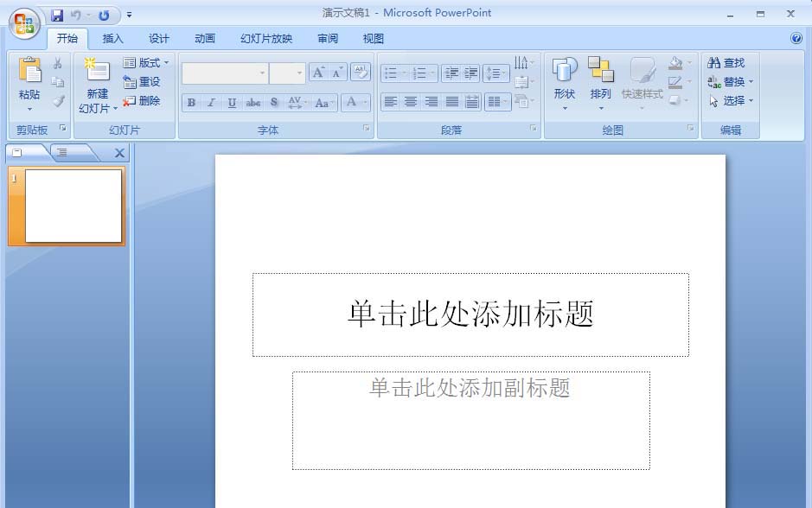Open the 动画 ribbon tab

tap(205, 38)
